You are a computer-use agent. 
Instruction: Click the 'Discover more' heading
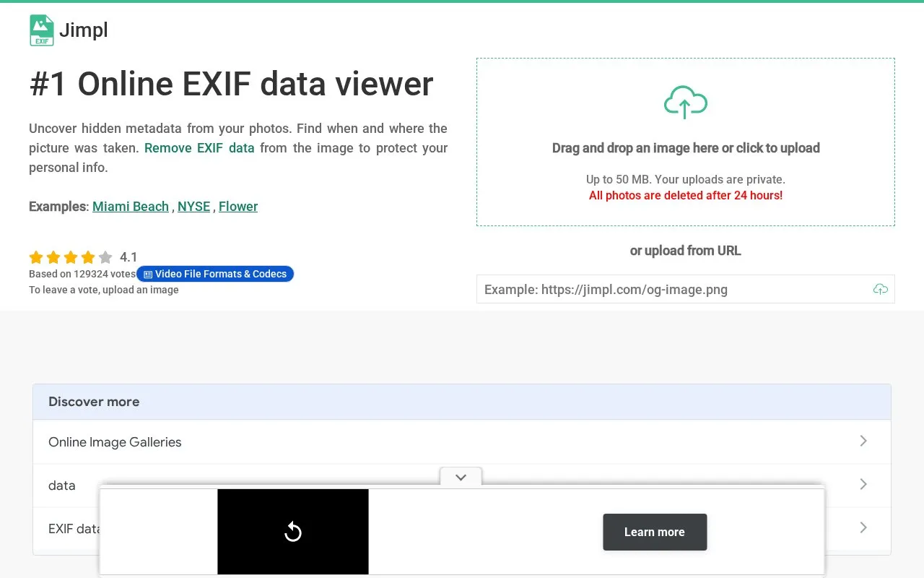94,402
